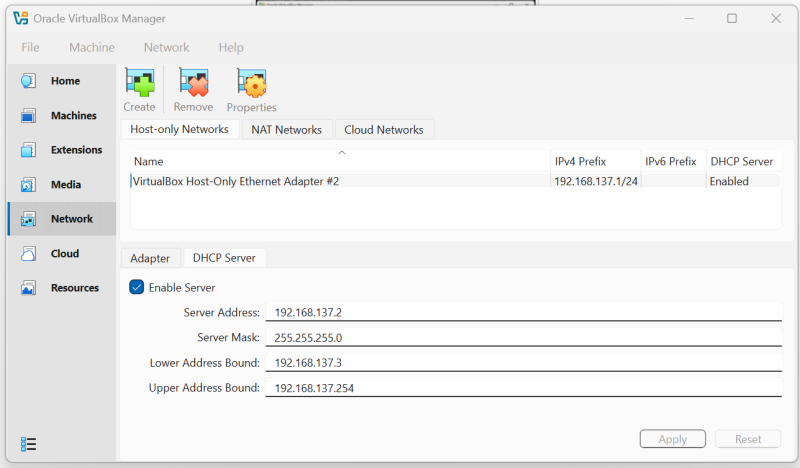Viewport: 800px width, 468px height.
Task: Switch to the Adapter tab
Action: 150,258
